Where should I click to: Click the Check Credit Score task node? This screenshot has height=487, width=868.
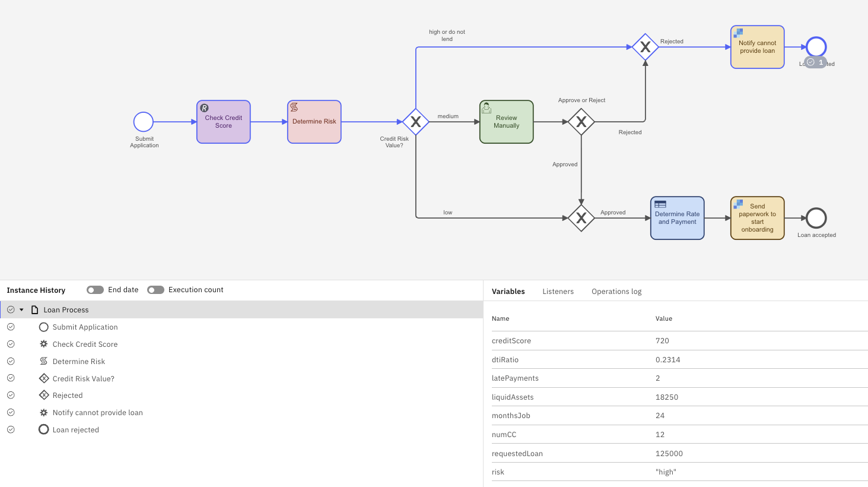pyautogui.click(x=223, y=122)
